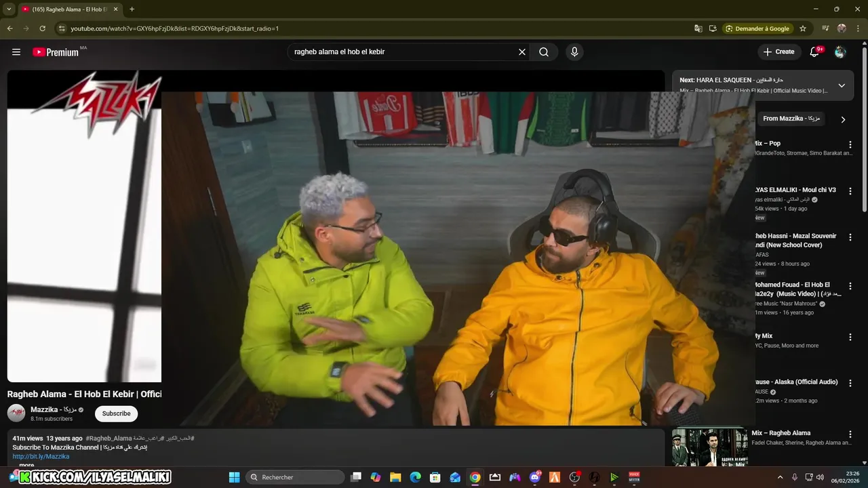Screen dimensions: 868x488
Task: Click the address bar URL
Action: tap(175, 28)
